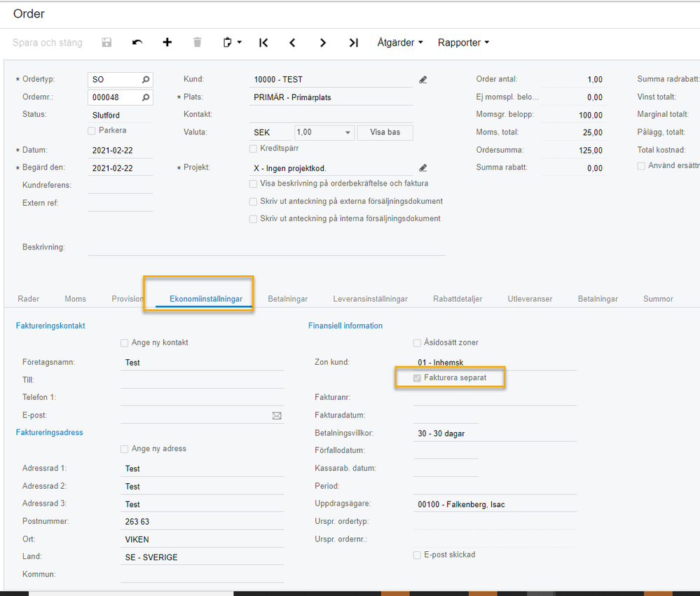
Task: Enable Visa beskrivning på orderbekräftelse och faktura
Action: (253, 183)
